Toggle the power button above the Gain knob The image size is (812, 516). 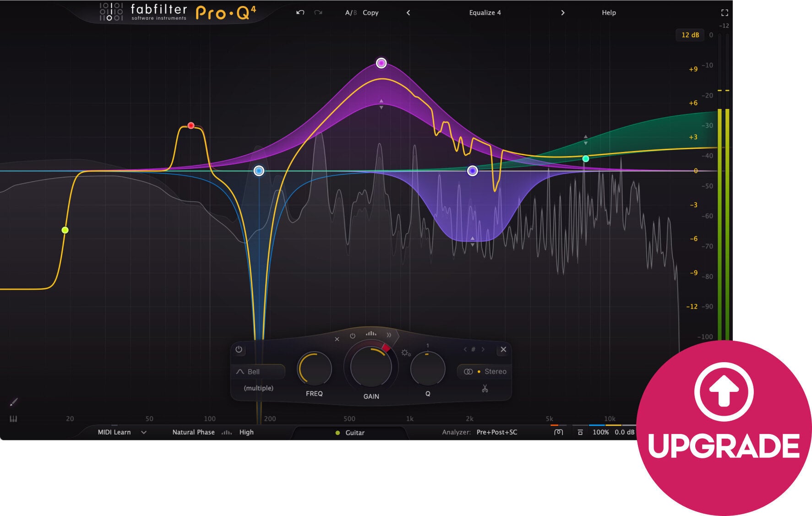(353, 335)
